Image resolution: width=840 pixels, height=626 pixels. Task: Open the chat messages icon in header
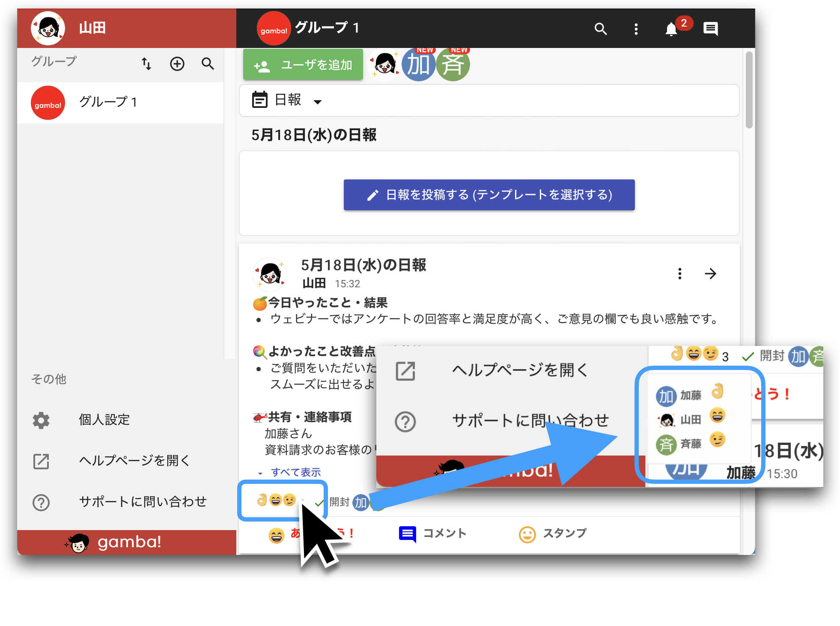tap(711, 29)
